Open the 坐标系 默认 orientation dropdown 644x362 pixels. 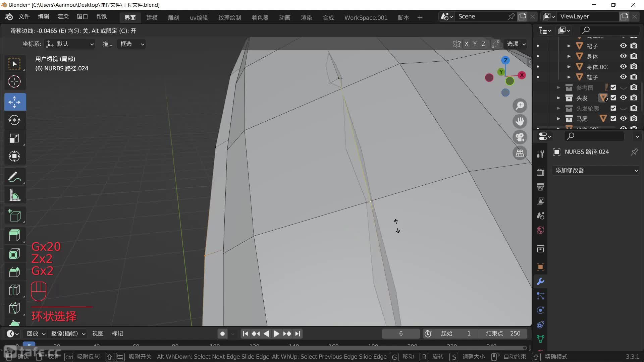[70, 44]
